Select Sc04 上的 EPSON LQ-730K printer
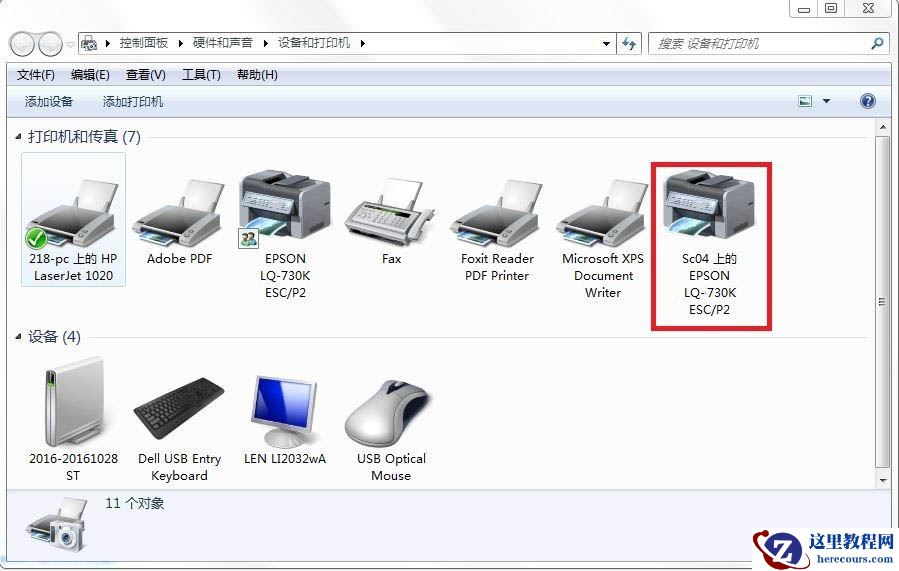Image resolution: width=899 pixels, height=571 pixels. tap(710, 244)
